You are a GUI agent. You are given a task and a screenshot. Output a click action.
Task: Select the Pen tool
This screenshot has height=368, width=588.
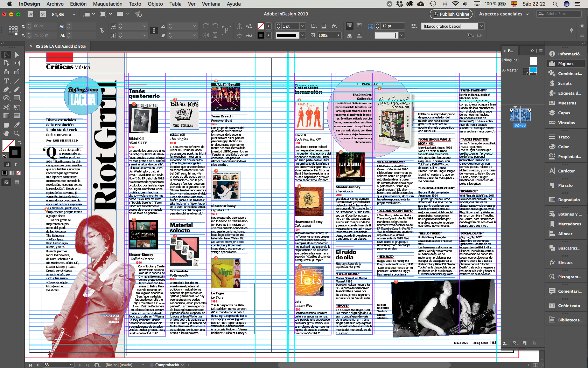click(6, 89)
